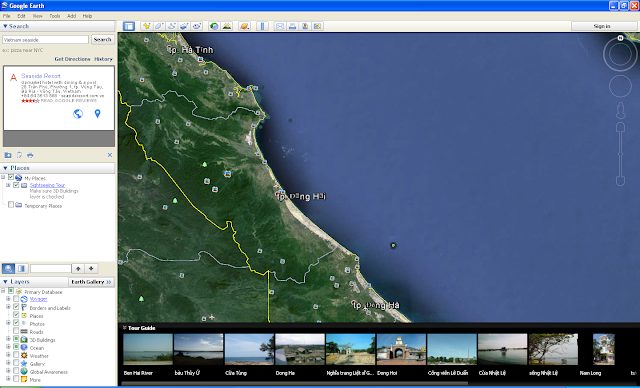
Task: Check the Temporary Places checkbox
Action: (11, 205)
